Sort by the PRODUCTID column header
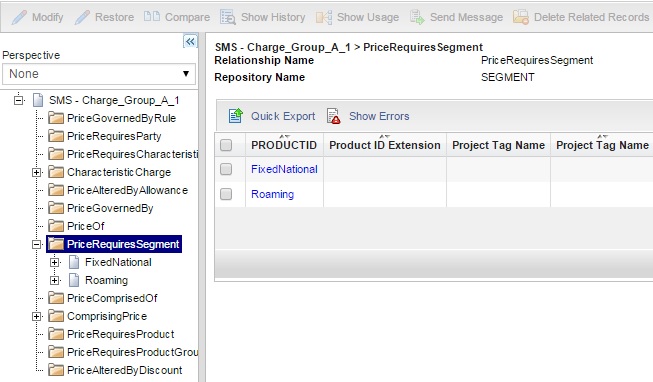 point(284,145)
